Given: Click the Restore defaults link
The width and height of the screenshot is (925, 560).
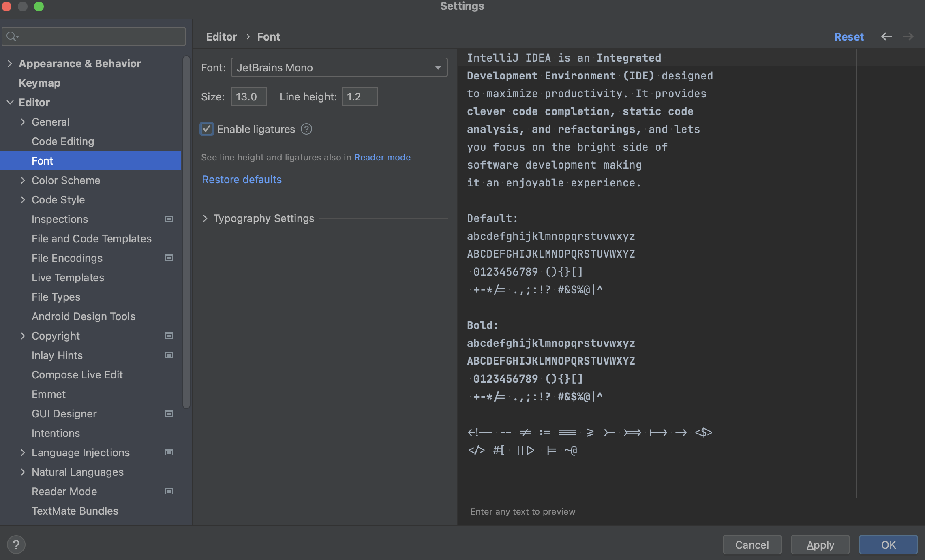Looking at the screenshot, I should click(242, 179).
